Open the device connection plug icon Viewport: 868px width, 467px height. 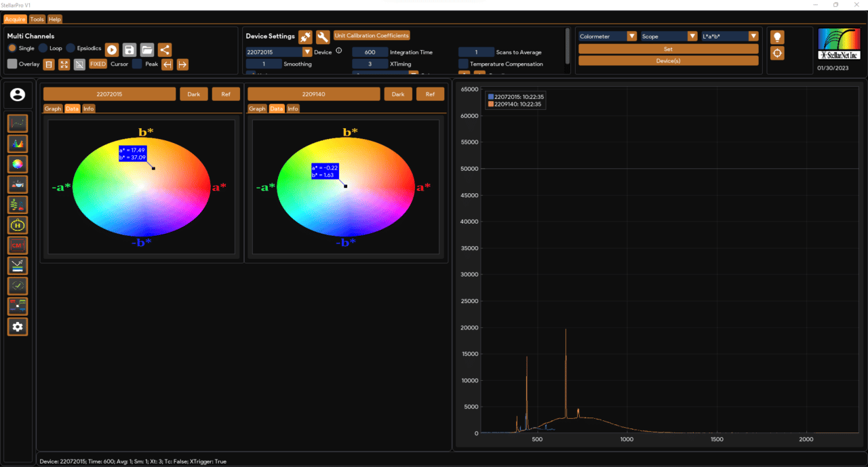coord(304,36)
